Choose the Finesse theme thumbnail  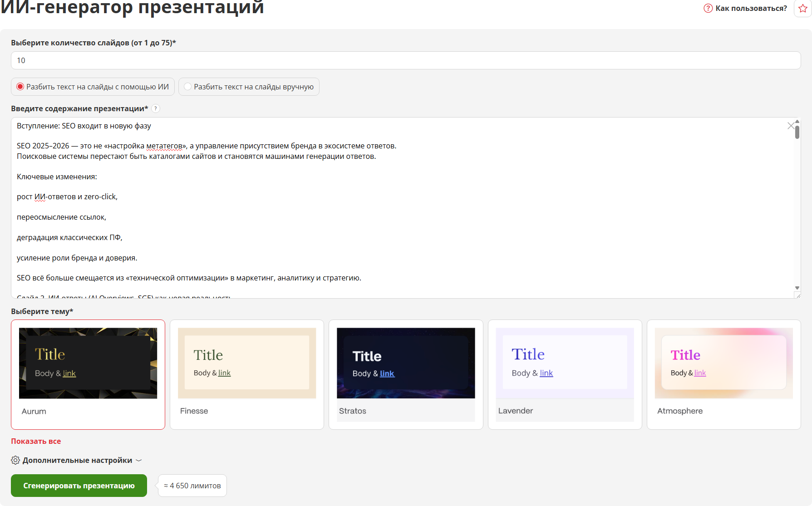(x=247, y=364)
